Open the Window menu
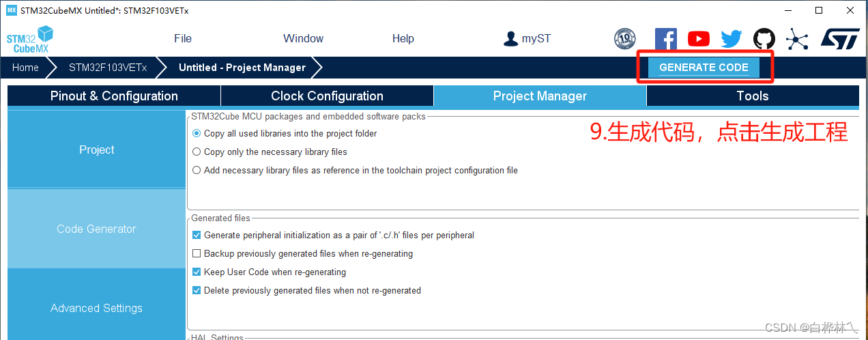The image size is (868, 340). coord(303,39)
